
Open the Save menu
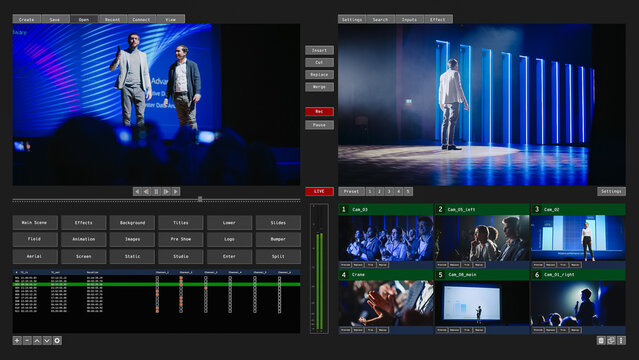click(55, 19)
